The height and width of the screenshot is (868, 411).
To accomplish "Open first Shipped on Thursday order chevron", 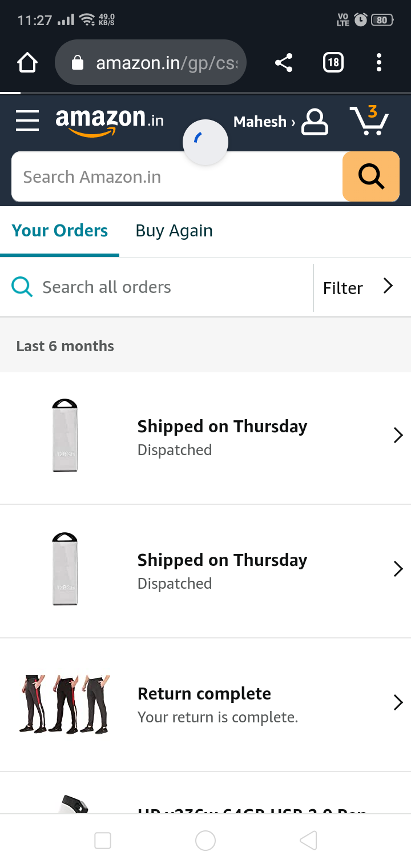I will [398, 436].
